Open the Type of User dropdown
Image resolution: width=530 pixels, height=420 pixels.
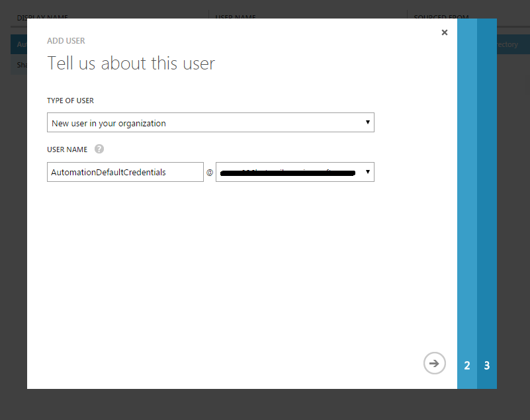[210, 122]
